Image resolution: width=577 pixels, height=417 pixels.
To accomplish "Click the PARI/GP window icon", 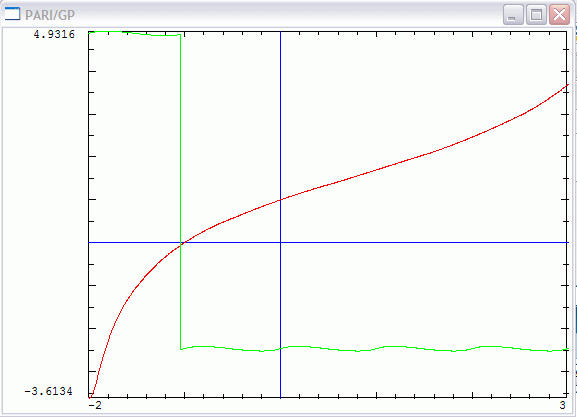I will point(12,14).
